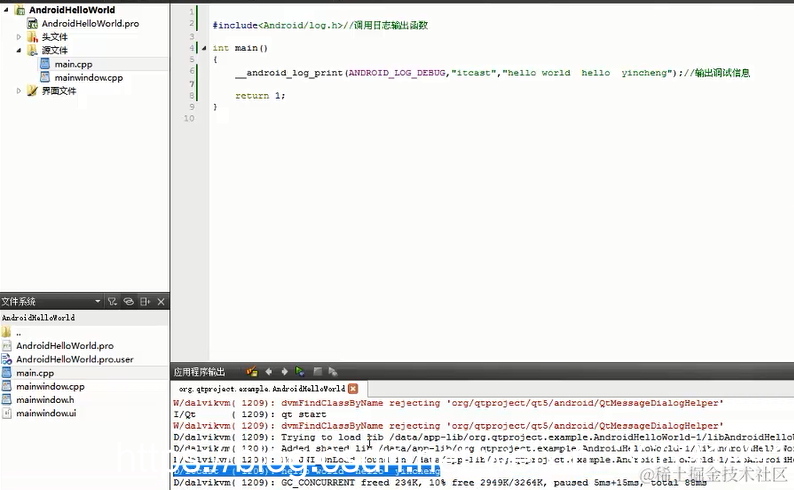Go to previous item in 应用程序输出
The image size is (794, 490).
point(268,372)
